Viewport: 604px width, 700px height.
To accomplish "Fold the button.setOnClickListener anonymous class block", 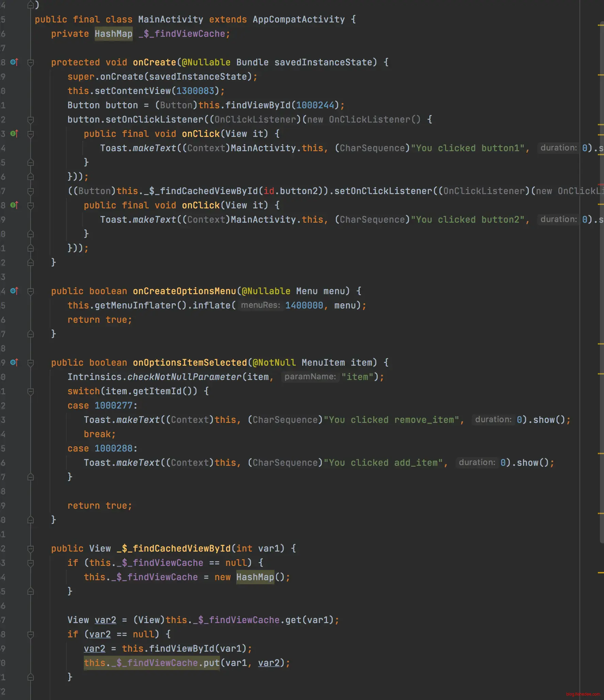I will pyautogui.click(x=30, y=120).
